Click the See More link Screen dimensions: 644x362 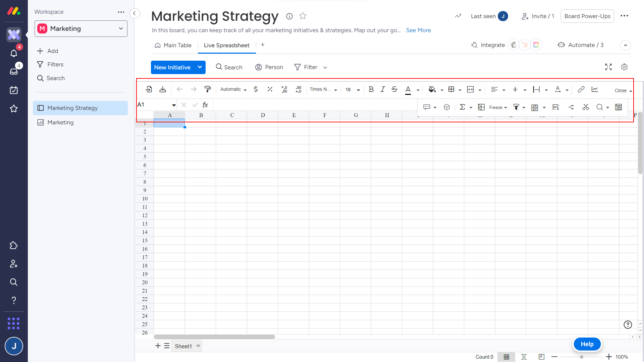pos(418,30)
